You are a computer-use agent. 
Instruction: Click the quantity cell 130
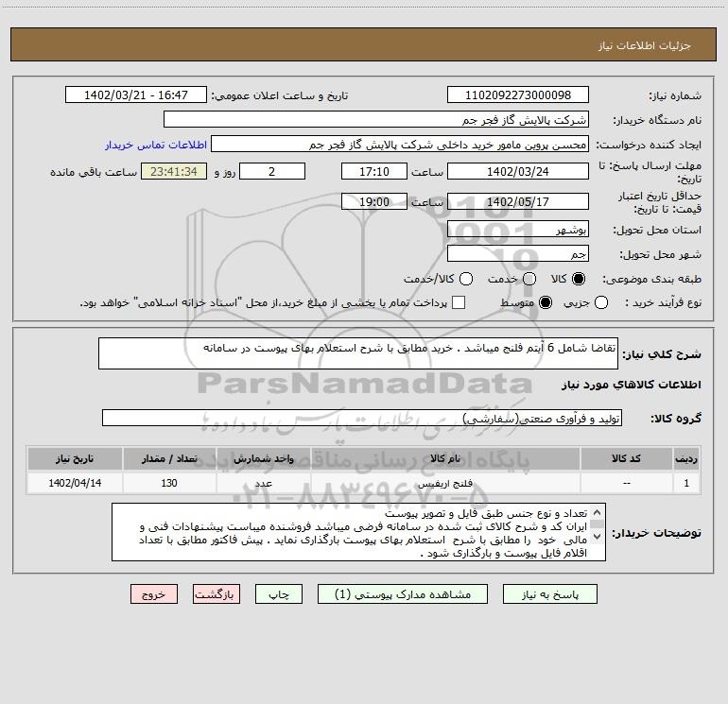tap(169, 483)
